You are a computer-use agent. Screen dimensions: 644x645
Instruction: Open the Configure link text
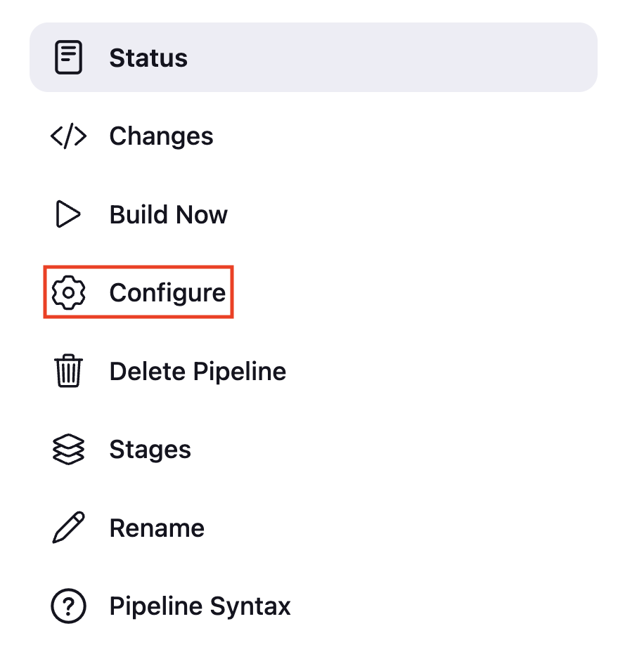click(x=167, y=293)
